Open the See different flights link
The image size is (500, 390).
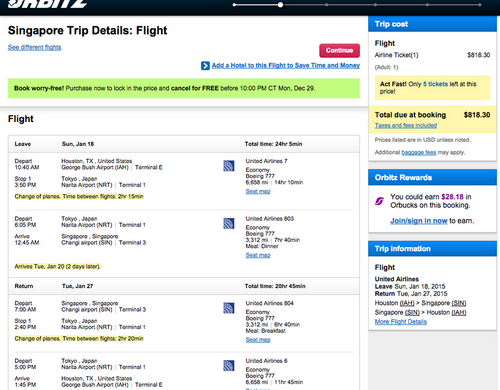[34, 47]
